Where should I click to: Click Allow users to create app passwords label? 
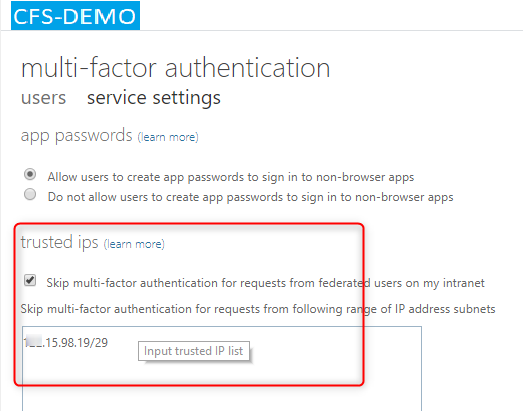(x=231, y=177)
